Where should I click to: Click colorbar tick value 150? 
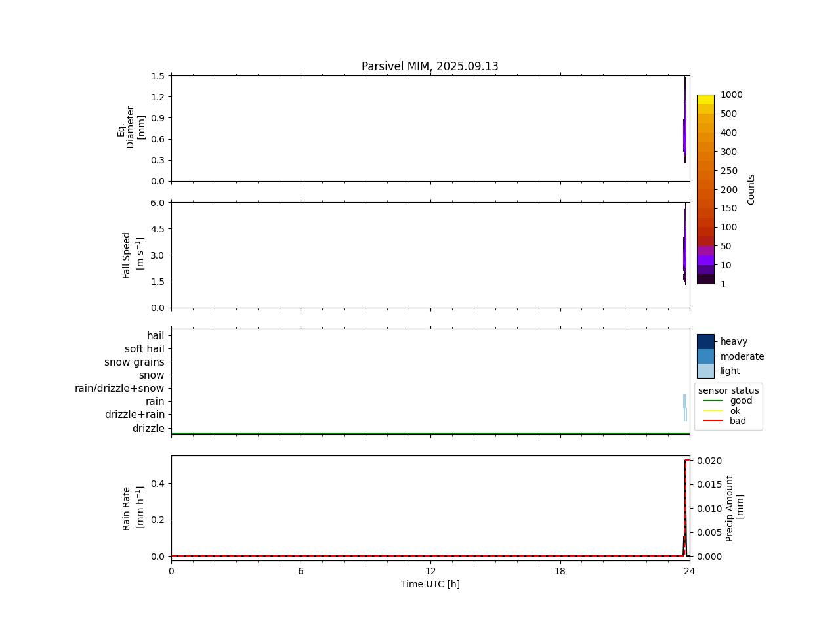click(x=728, y=209)
